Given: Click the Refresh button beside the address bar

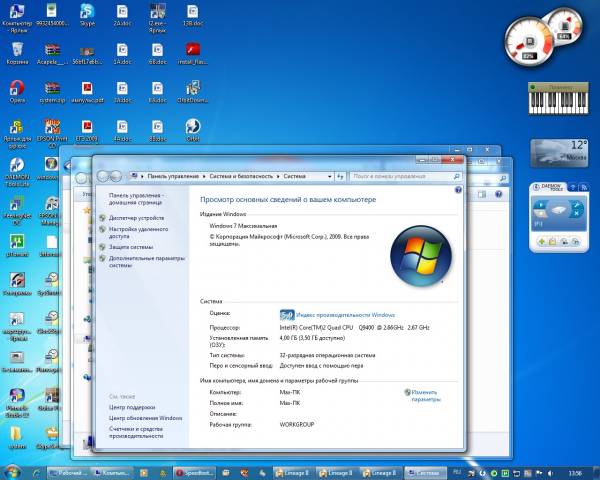Looking at the screenshot, I should (x=340, y=176).
